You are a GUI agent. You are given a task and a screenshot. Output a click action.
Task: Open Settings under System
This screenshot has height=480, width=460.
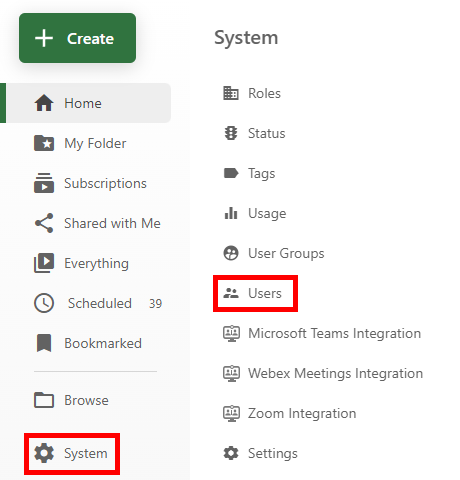(273, 454)
